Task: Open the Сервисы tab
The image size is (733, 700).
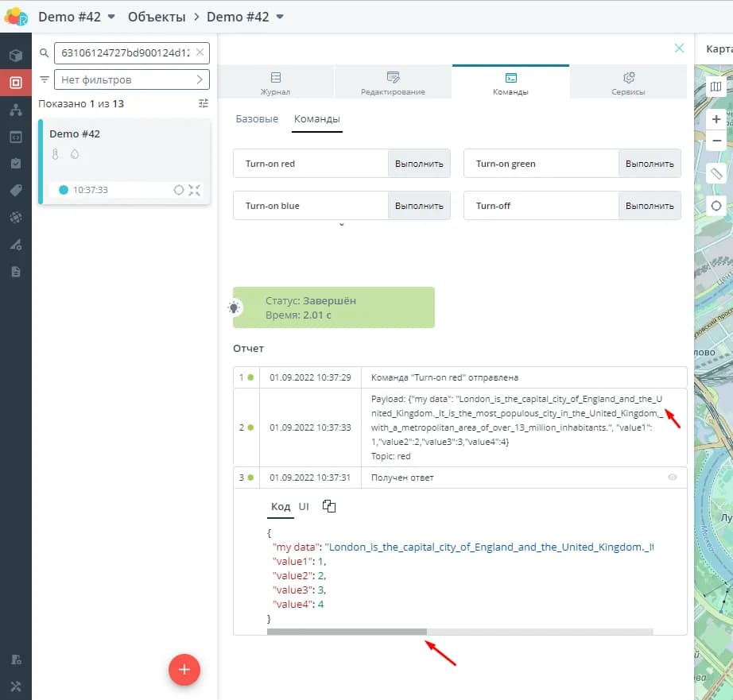Action: point(628,83)
